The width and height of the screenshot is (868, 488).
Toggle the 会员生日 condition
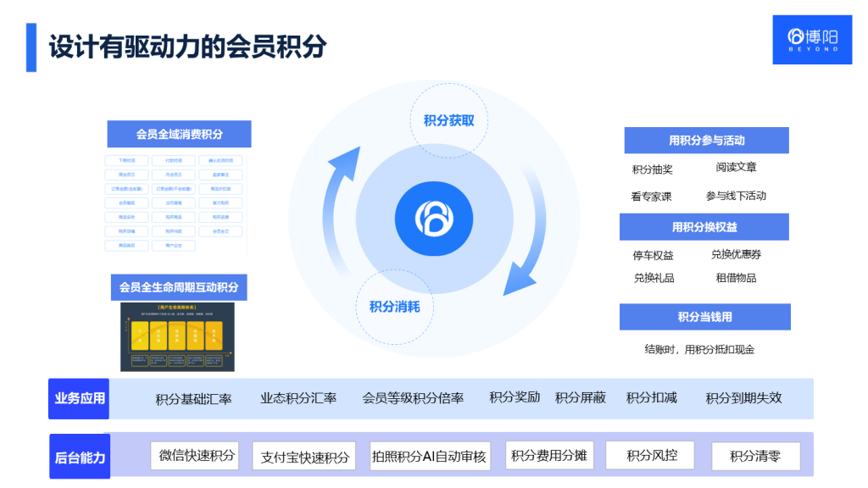[x=220, y=230]
